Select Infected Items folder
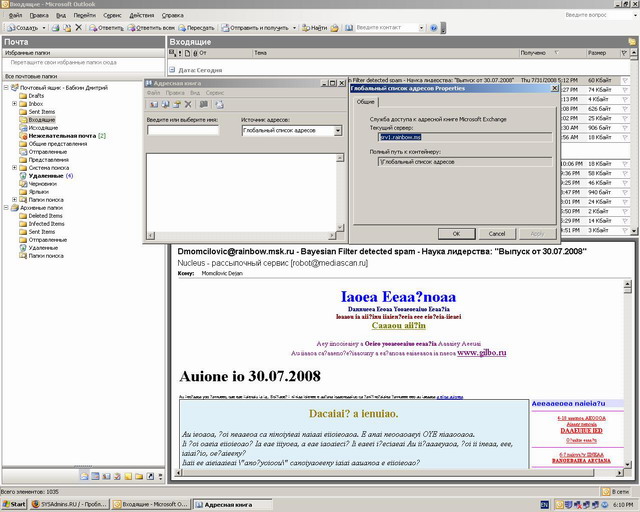The image size is (640, 512). pyautogui.click(x=46, y=224)
